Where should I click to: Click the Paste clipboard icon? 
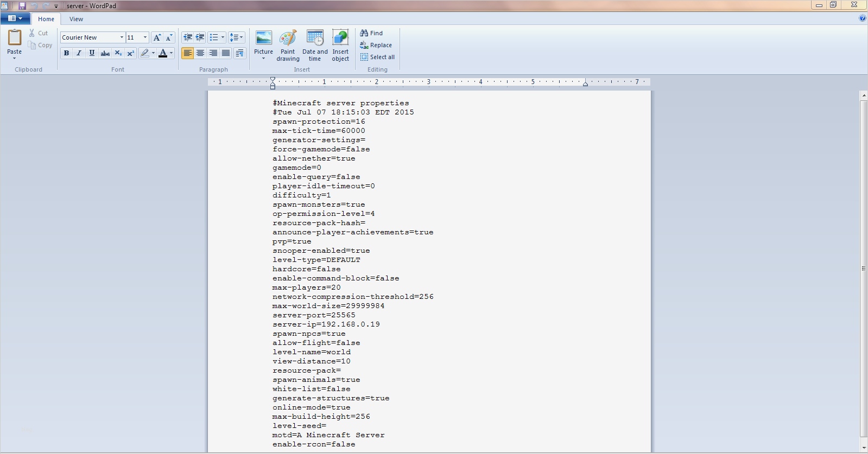(x=15, y=37)
